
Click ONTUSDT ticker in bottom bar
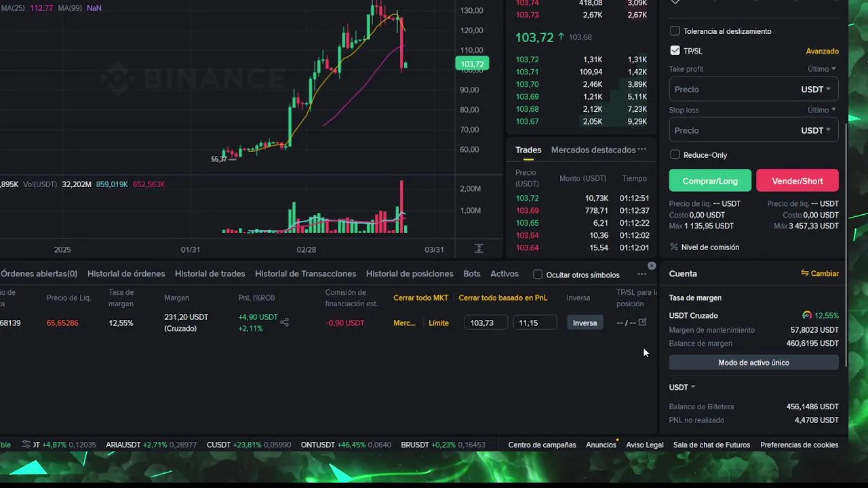click(x=347, y=445)
